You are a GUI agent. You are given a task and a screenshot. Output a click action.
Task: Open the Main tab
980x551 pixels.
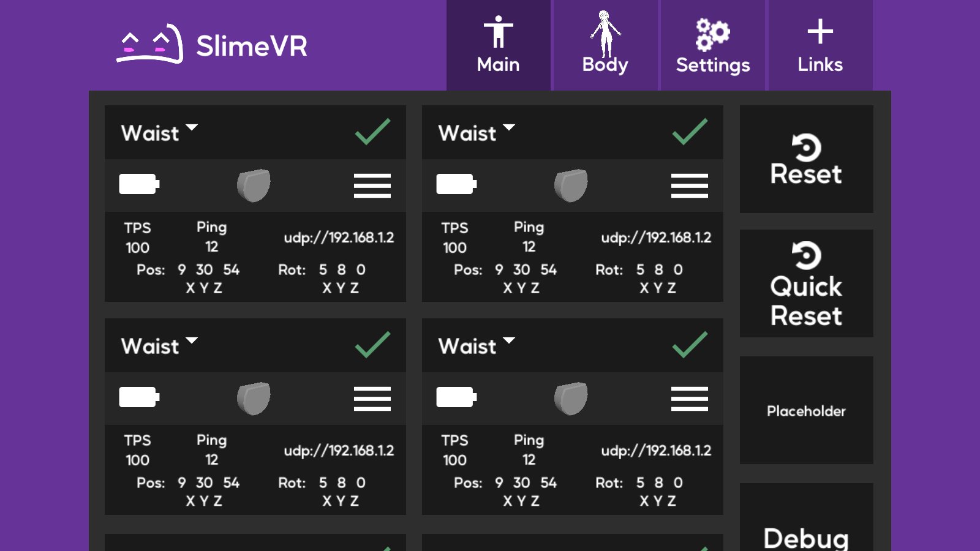pyautogui.click(x=499, y=45)
